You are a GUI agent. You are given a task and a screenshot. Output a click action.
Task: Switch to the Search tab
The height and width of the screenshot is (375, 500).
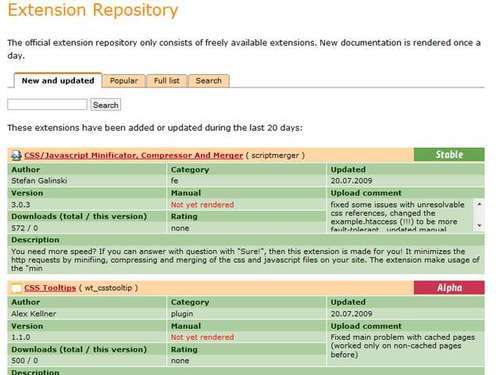(x=209, y=81)
